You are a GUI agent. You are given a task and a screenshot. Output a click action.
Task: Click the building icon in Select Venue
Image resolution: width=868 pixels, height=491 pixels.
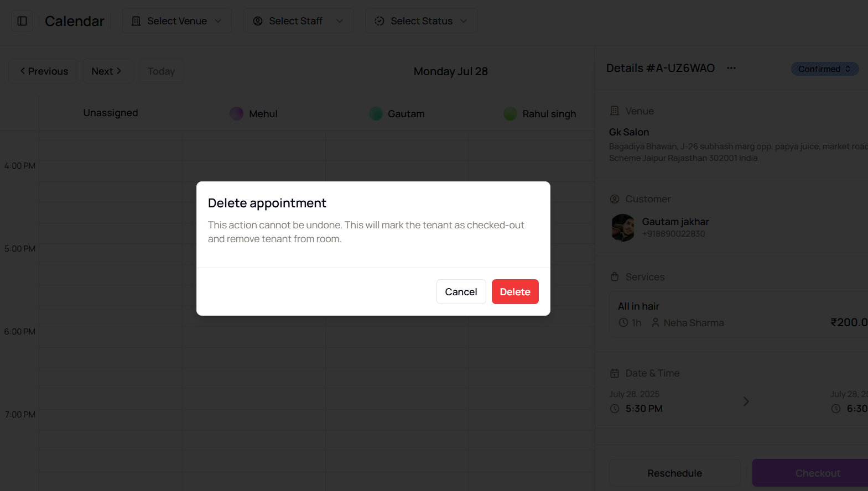136,21
